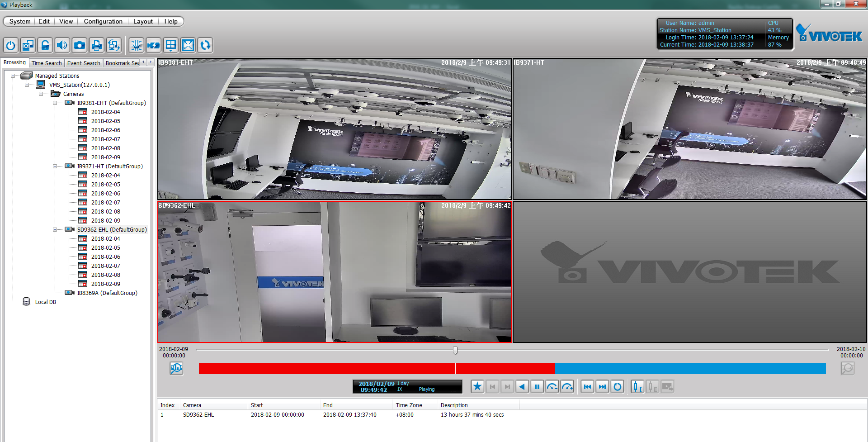
Task: Increase playback speed with the gauge plus icon
Action: pos(567,387)
